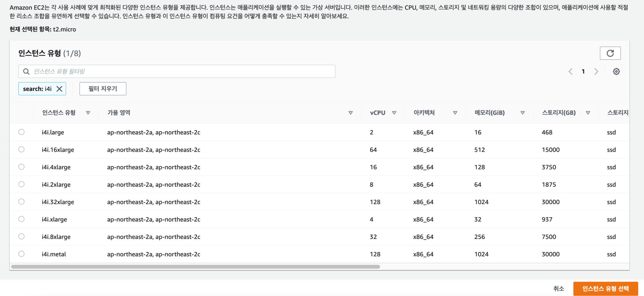Confirm with 인스턴스 유형 선택 button
This screenshot has height=296, width=644.
pyautogui.click(x=605, y=288)
